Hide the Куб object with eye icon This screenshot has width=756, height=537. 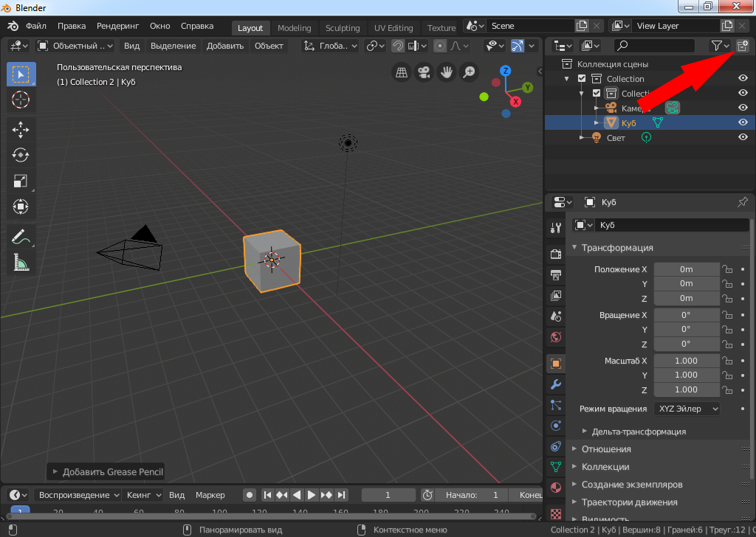click(743, 122)
